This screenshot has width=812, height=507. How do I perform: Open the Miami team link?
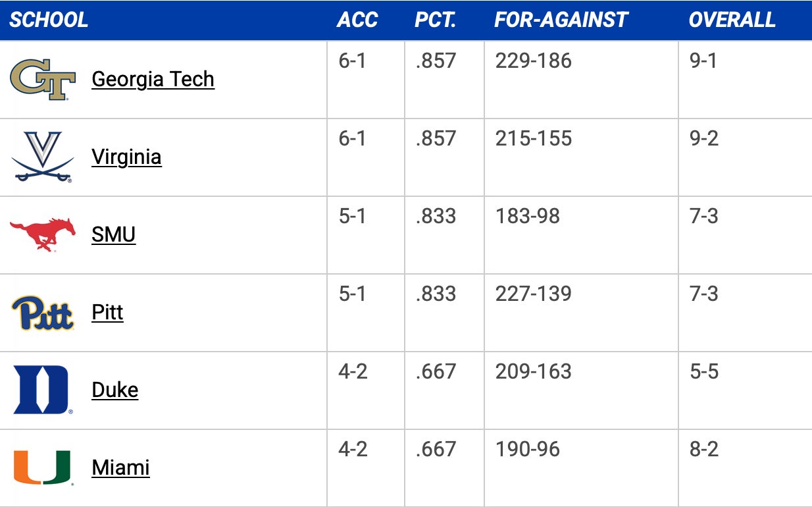(120, 467)
